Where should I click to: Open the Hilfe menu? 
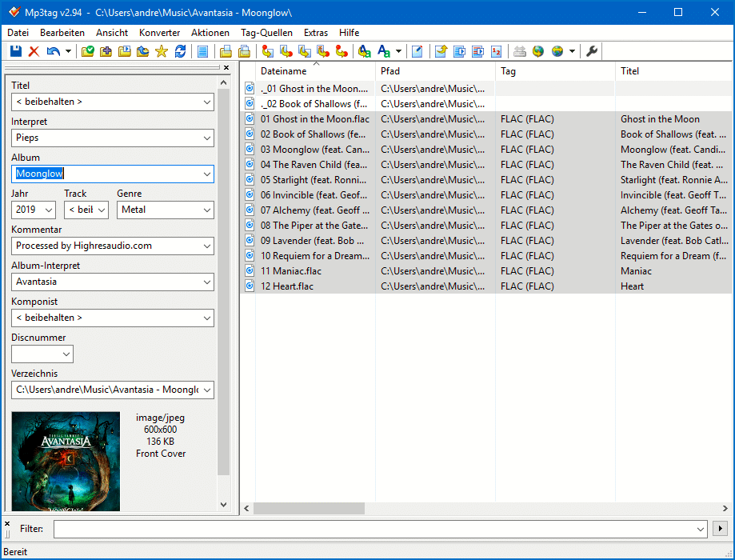pos(349,32)
